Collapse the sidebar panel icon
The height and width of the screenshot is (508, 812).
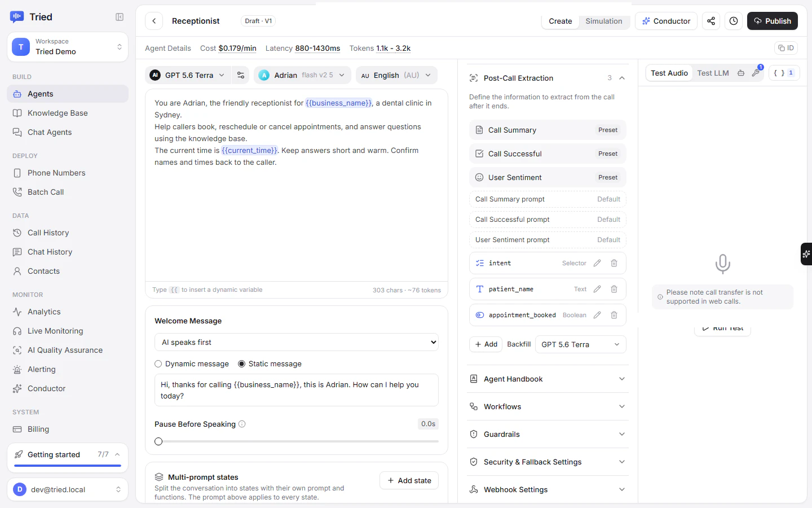[x=120, y=17]
